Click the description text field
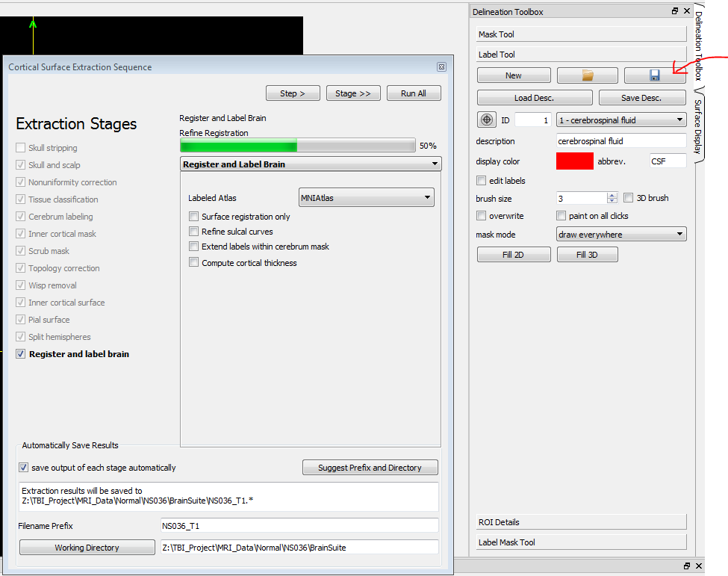This screenshot has height=576, width=728. [621, 140]
